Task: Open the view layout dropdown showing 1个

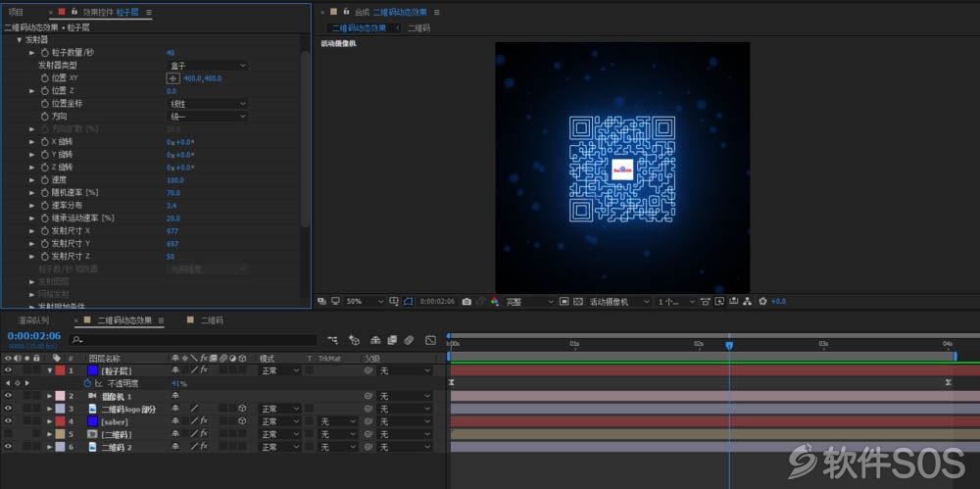Action: click(675, 302)
